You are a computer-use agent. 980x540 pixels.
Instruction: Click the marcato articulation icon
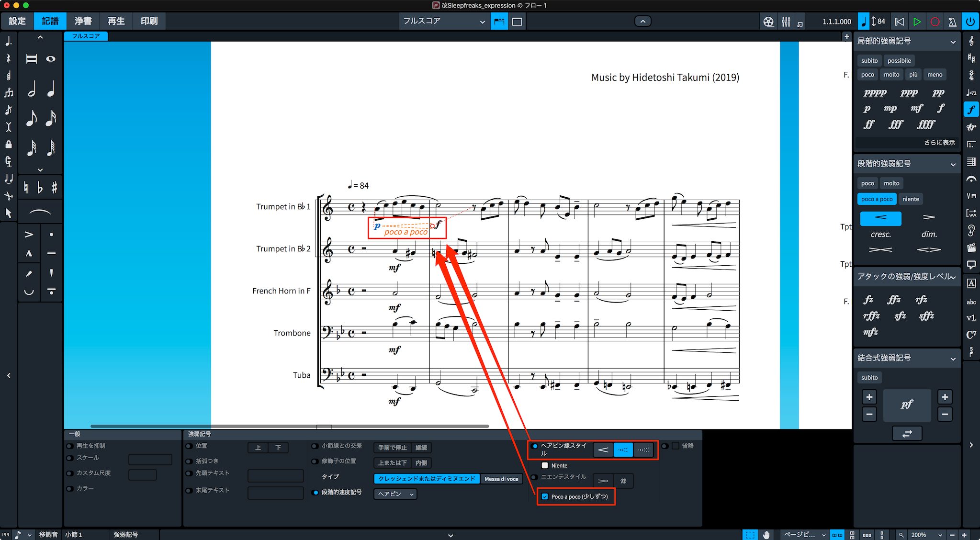29,253
